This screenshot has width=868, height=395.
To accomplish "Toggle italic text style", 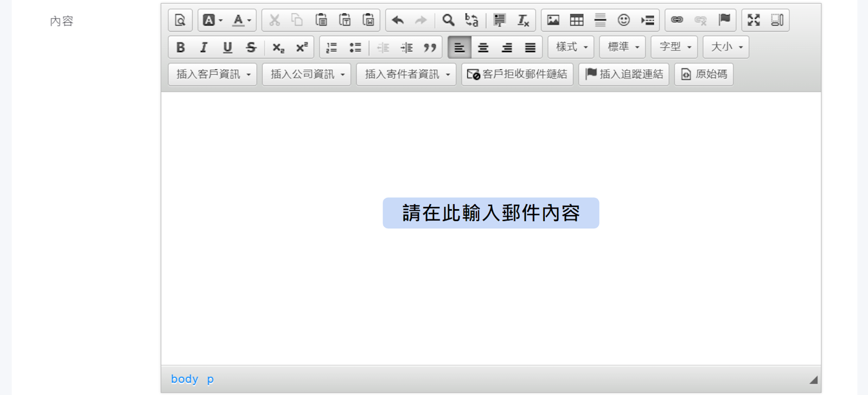I will [x=204, y=48].
